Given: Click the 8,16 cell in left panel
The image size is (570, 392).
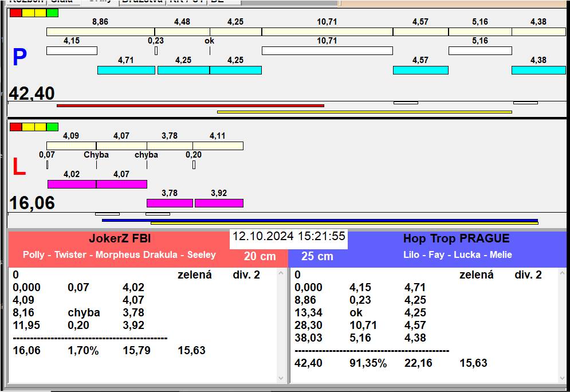Looking at the screenshot, I should point(23,313).
